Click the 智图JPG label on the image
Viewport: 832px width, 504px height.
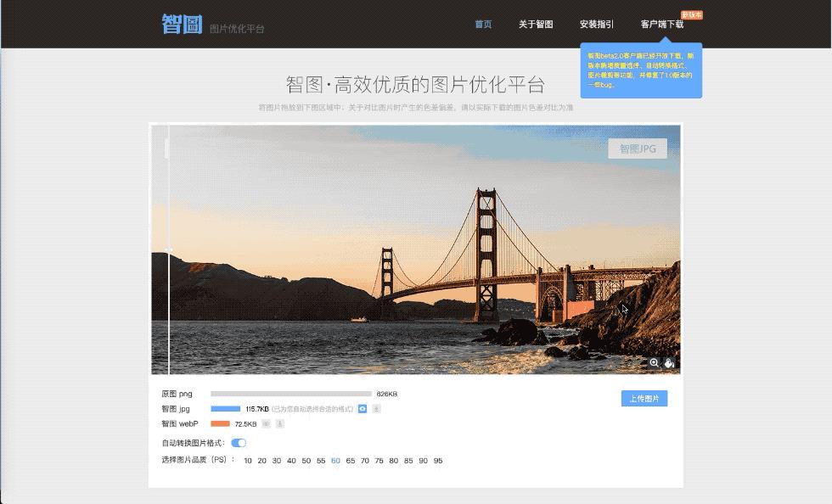[638, 148]
